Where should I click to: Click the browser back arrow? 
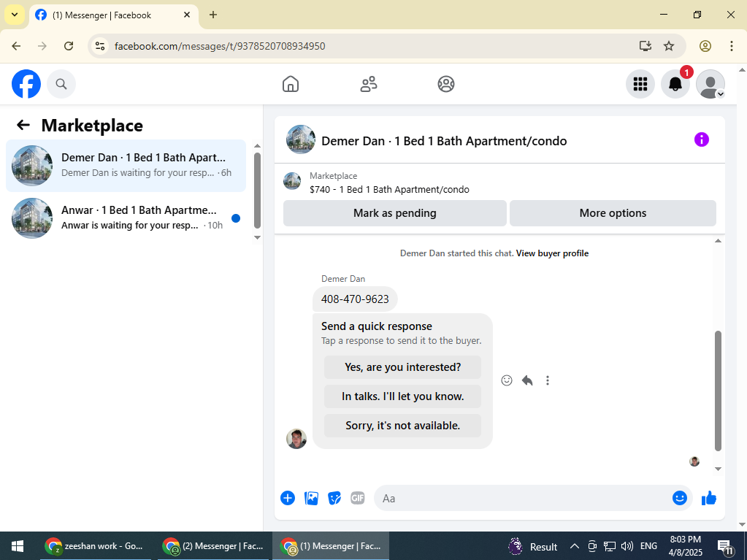point(16,46)
